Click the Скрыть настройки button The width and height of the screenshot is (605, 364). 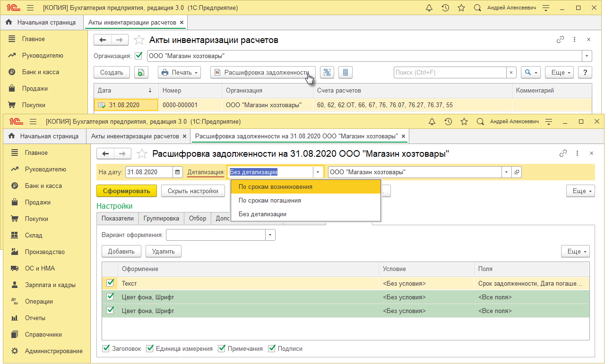[x=193, y=191]
